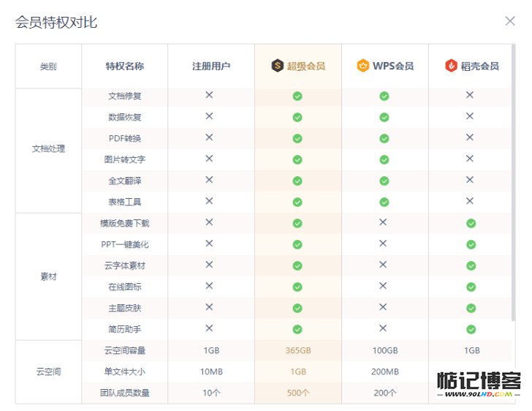Click 超级会员 check mark for PDF转换
This screenshot has height=411, width=532.
pyautogui.click(x=297, y=139)
